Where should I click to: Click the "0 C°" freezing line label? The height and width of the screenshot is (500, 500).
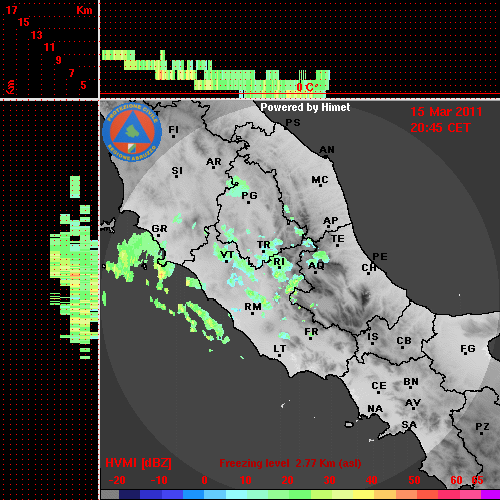[x=307, y=87]
